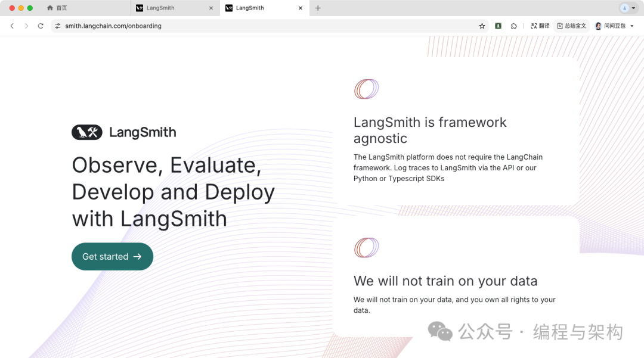Click the 总结全文 summarize button
This screenshot has height=358, width=644.
pyautogui.click(x=571, y=26)
